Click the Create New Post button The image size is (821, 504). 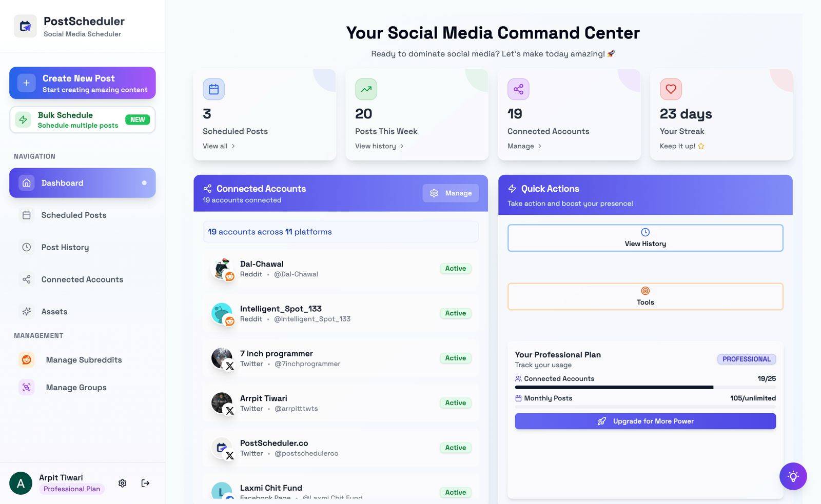point(83,83)
